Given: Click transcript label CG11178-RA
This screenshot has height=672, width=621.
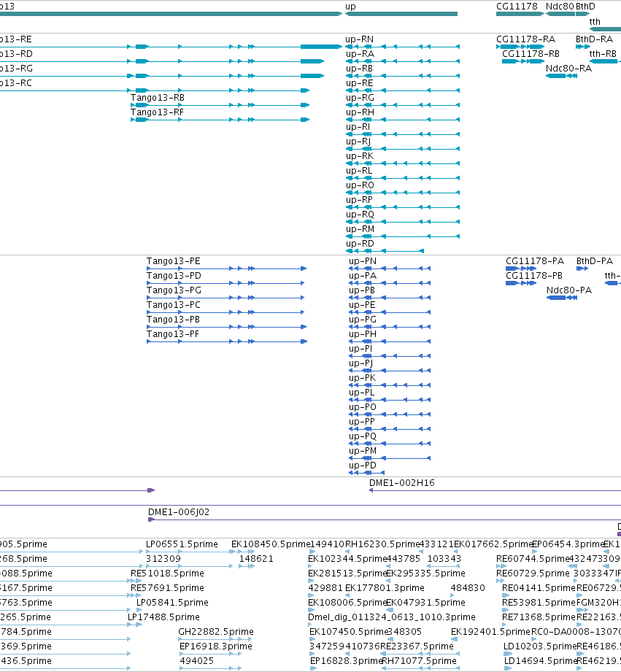Looking at the screenshot, I should (x=526, y=39).
